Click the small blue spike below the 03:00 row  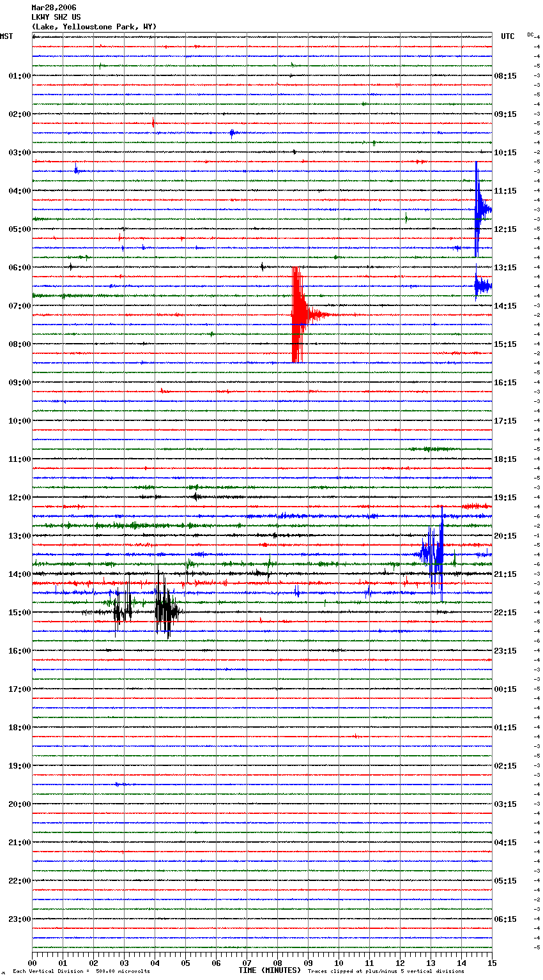[76, 170]
